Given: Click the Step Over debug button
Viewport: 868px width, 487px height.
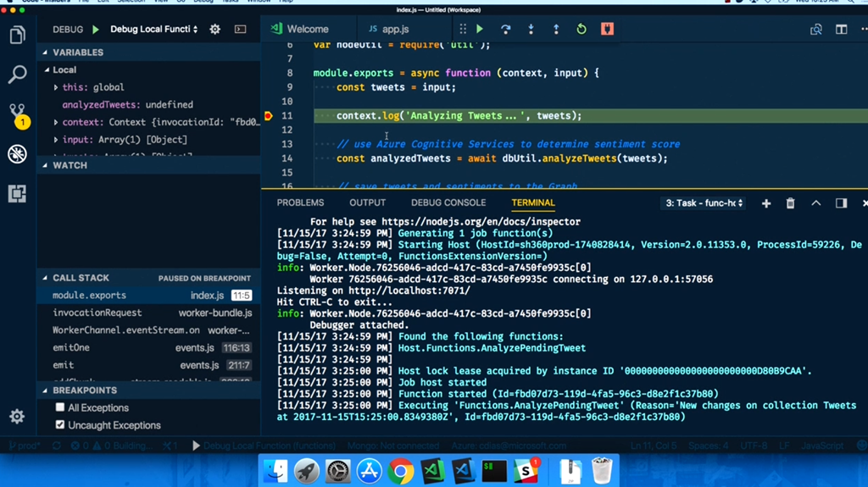Looking at the screenshot, I should [x=505, y=29].
